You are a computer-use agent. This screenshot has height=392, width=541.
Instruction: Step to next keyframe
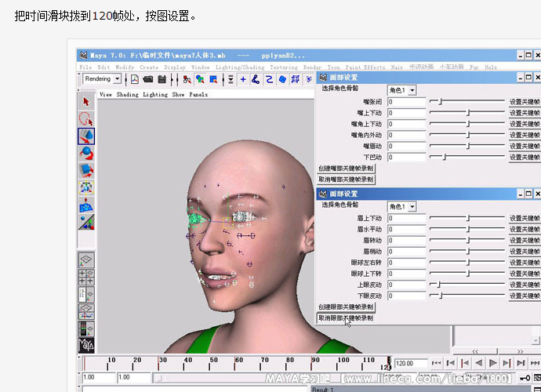(x=507, y=363)
